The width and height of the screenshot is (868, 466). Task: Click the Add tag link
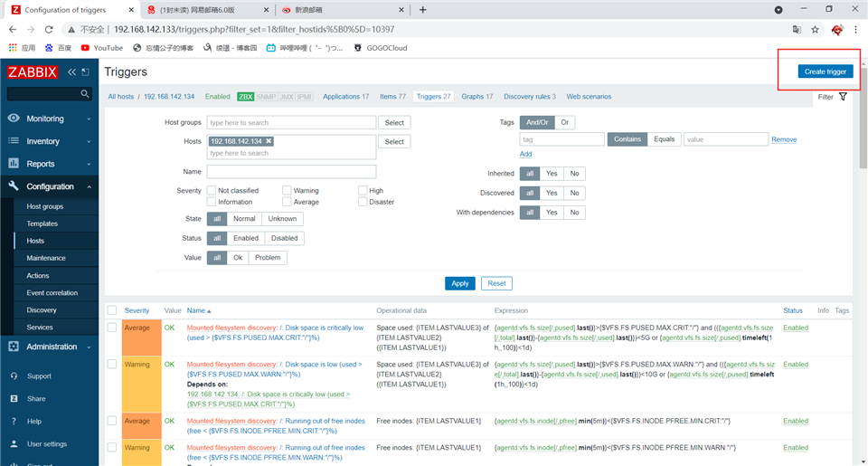(x=526, y=154)
